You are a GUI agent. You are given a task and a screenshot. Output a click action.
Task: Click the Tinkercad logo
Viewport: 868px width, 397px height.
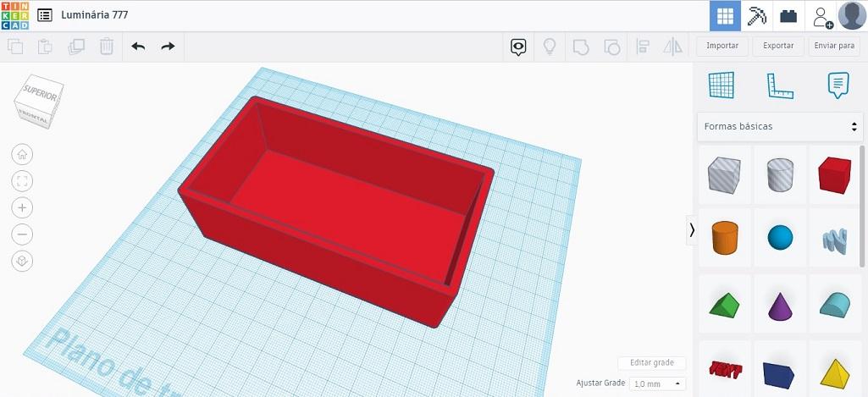point(15,15)
